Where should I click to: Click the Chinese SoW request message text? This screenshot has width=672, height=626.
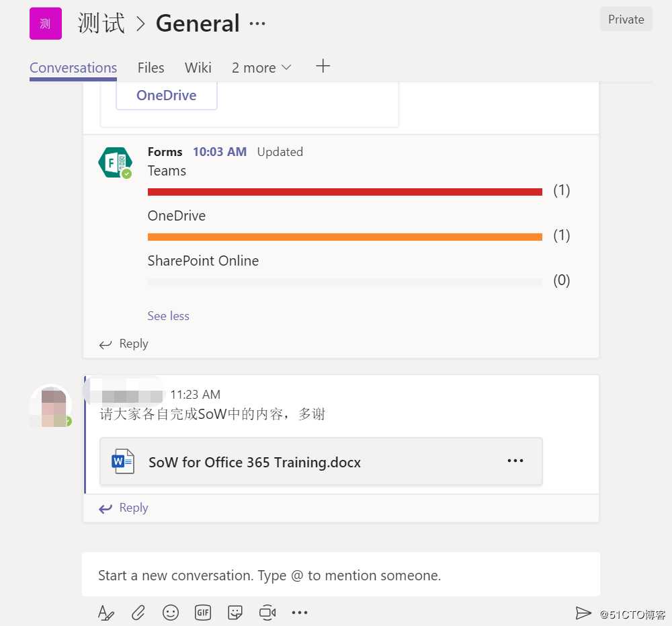[212, 414]
